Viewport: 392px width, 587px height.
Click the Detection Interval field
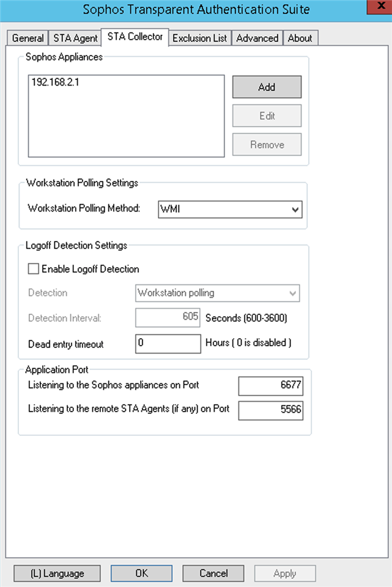coord(168,318)
